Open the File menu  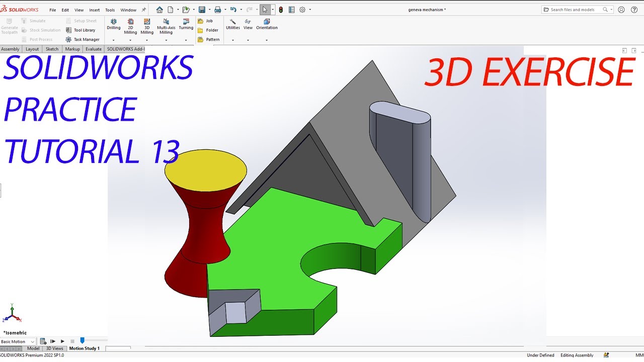coord(52,10)
